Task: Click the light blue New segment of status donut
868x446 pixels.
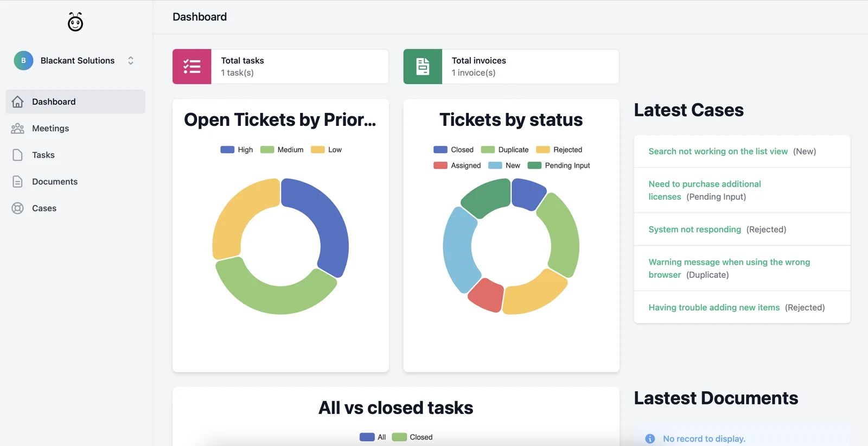Action: point(458,251)
